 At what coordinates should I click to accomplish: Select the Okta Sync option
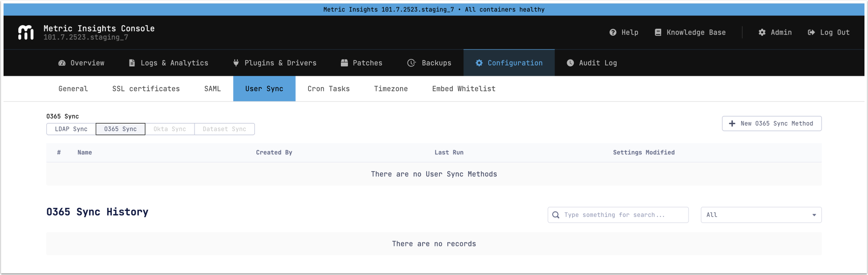[x=170, y=129]
